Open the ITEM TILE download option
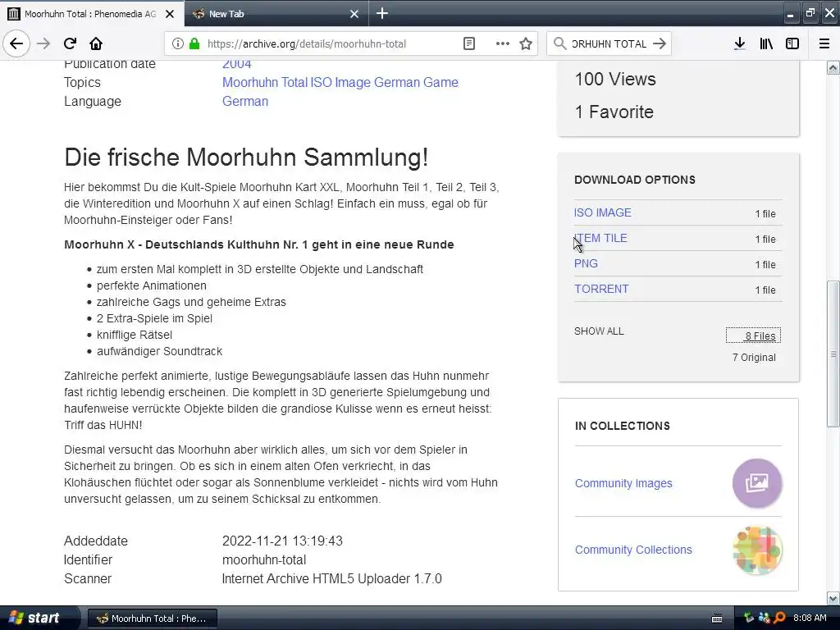This screenshot has height=630, width=840. coord(600,238)
